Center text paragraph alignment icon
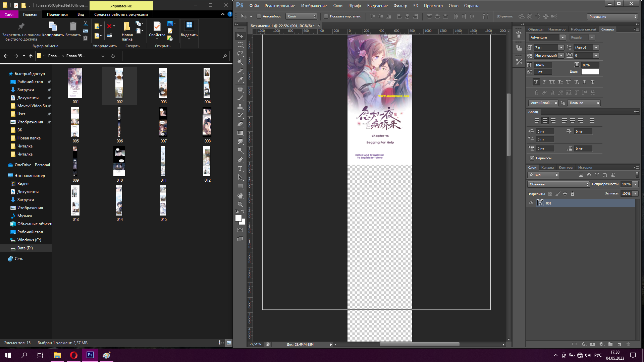The height and width of the screenshot is (362, 644). click(545, 121)
